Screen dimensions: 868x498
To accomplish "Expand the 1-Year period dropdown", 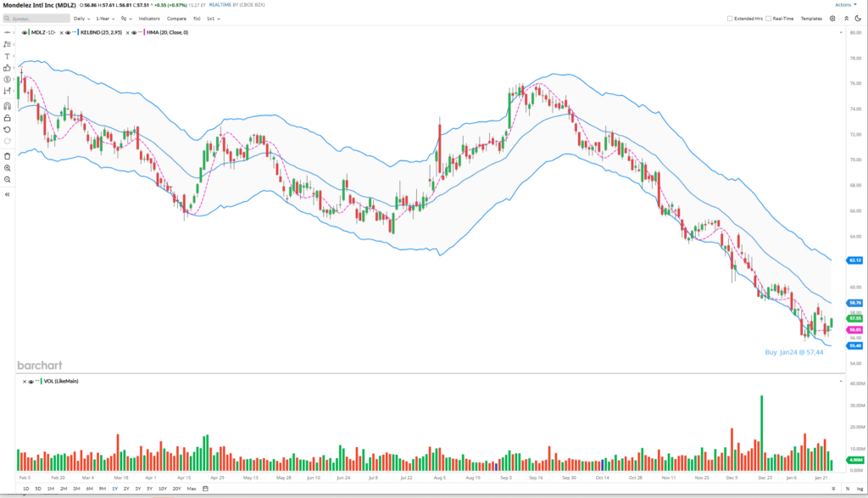I will (x=106, y=18).
